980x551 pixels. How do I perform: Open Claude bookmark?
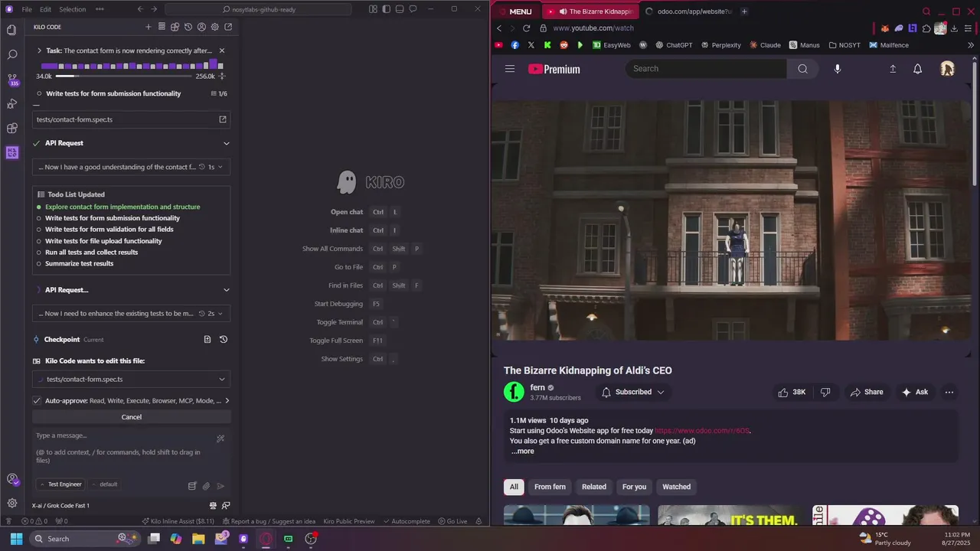764,45
